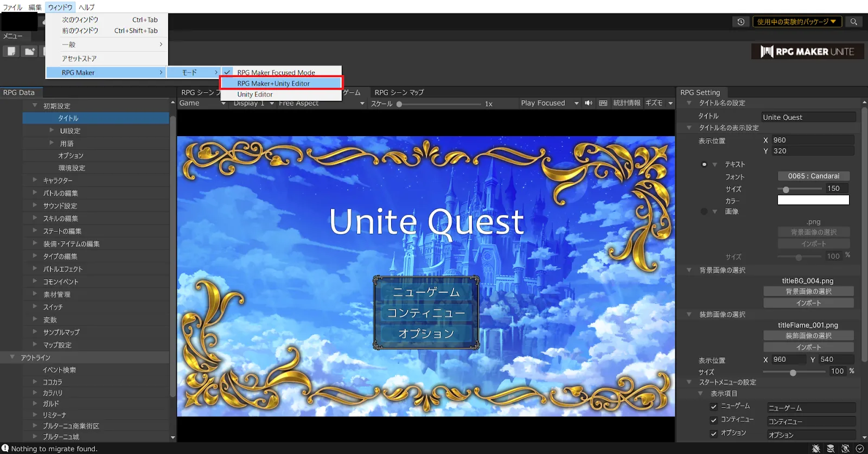Uncheck the ニューゲーム display checkbox

pos(714,406)
